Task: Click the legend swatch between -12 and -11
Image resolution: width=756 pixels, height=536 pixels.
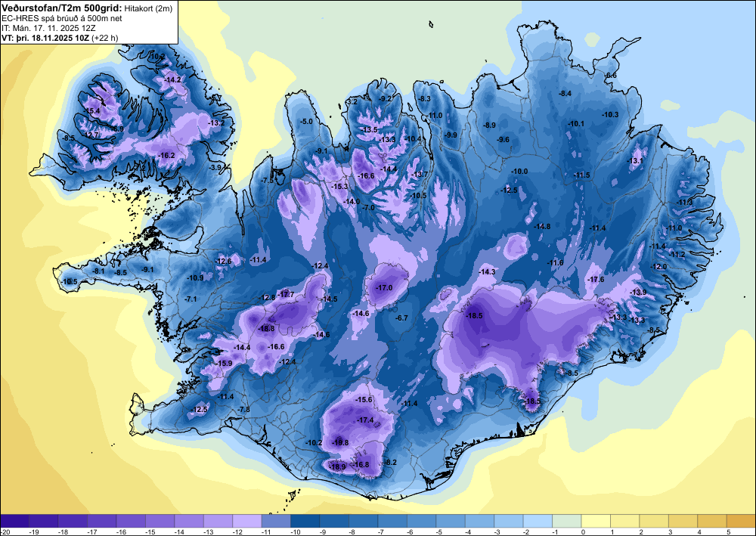Action: click(247, 521)
